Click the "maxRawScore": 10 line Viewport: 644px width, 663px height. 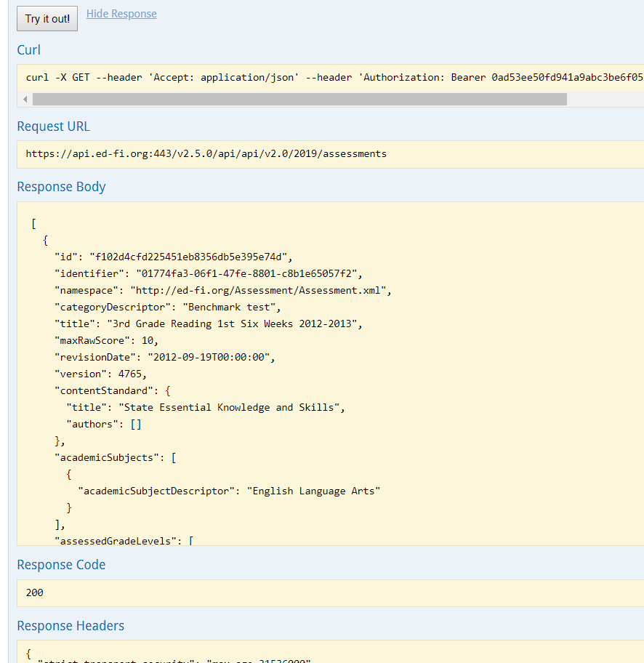[107, 340]
